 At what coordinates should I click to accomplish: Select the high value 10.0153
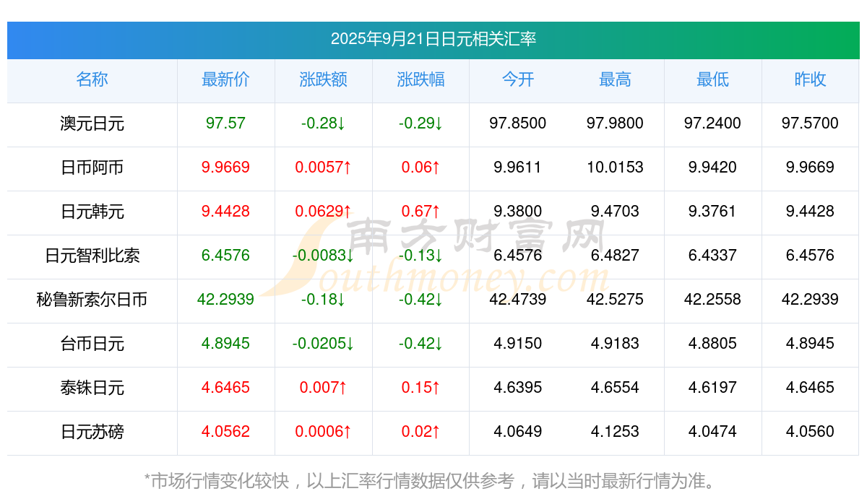pyautogui.click(x=616, y=168)
